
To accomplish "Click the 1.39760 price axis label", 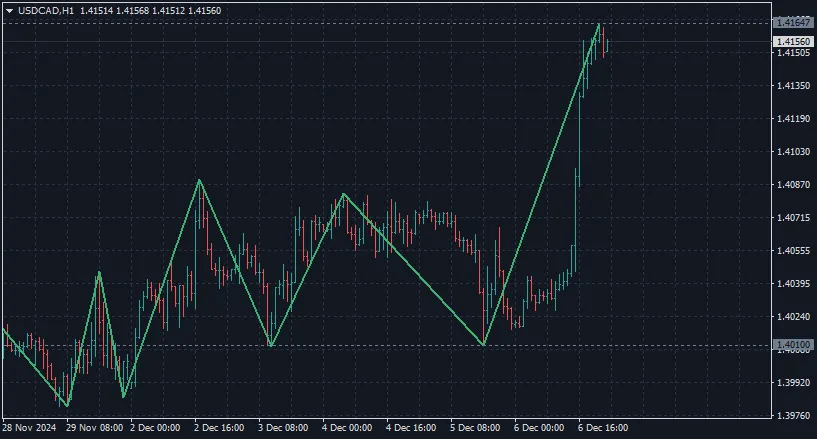I will click(791, 415).
